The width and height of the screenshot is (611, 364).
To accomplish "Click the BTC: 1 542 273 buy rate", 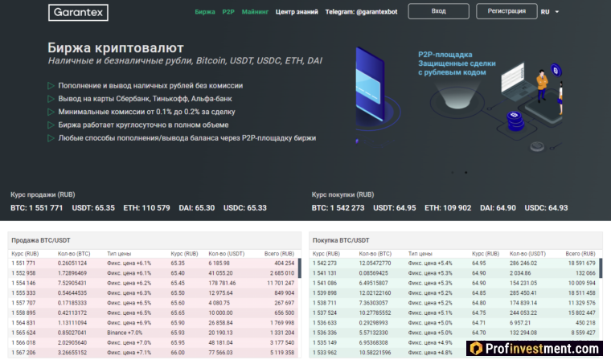I will tap(338, 208).
